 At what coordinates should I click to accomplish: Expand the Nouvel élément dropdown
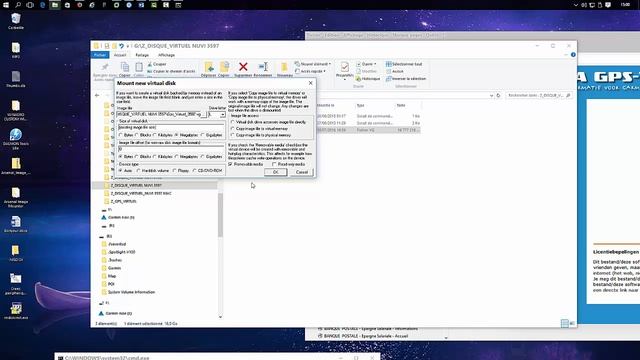point(330,64)
